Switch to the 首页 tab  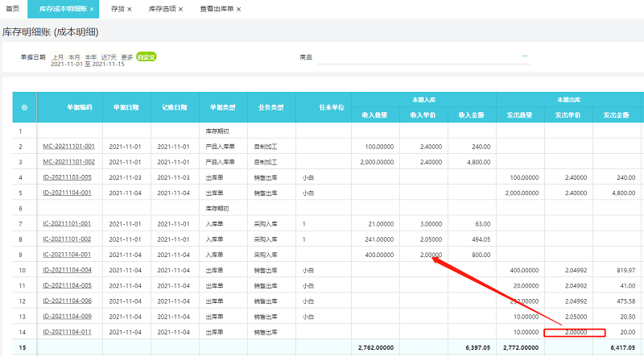tap(12, 9)
